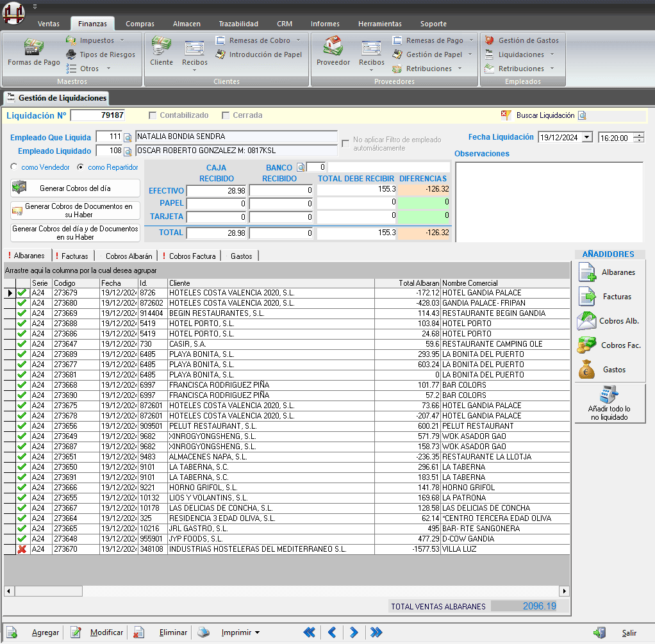The height and width of the screenshot is (644, 655).
Task: Open the Herramientas ribbon tab
Action: 379,24
